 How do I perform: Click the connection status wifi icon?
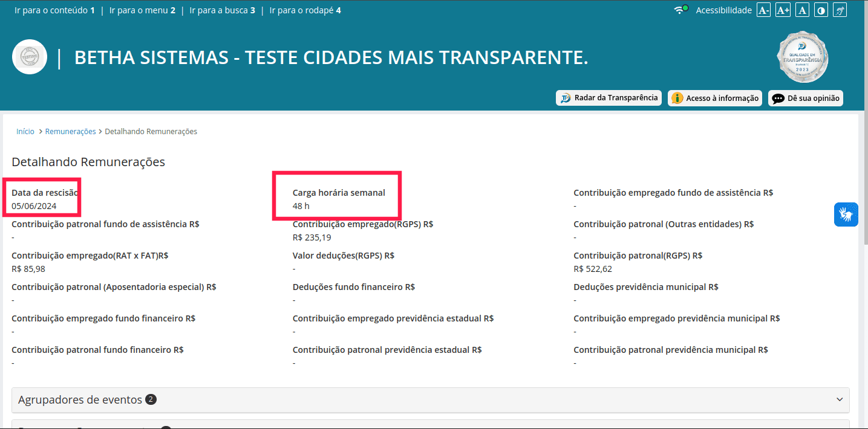681,10
